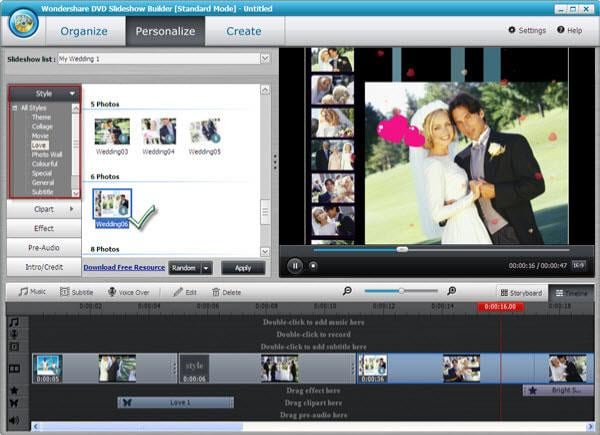The image size is (600, 435).
Task: Stop the slideshow preview
Action: pos(313,266)
